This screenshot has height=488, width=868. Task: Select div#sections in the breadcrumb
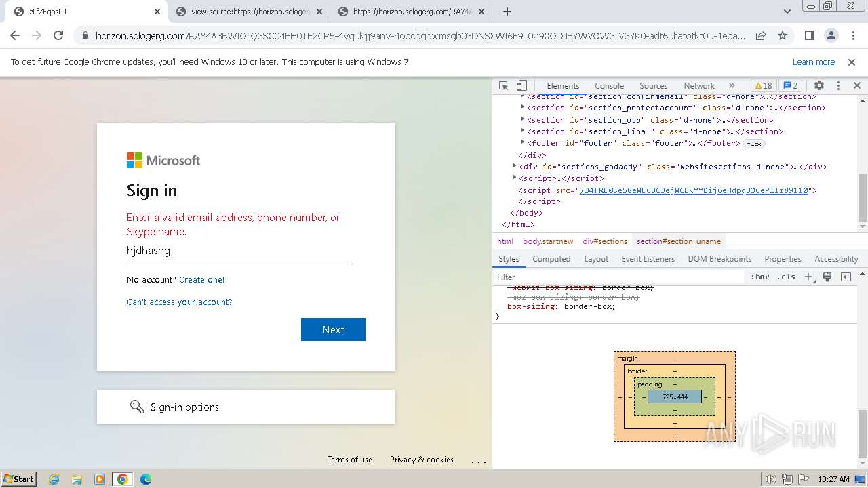point(605,241)
